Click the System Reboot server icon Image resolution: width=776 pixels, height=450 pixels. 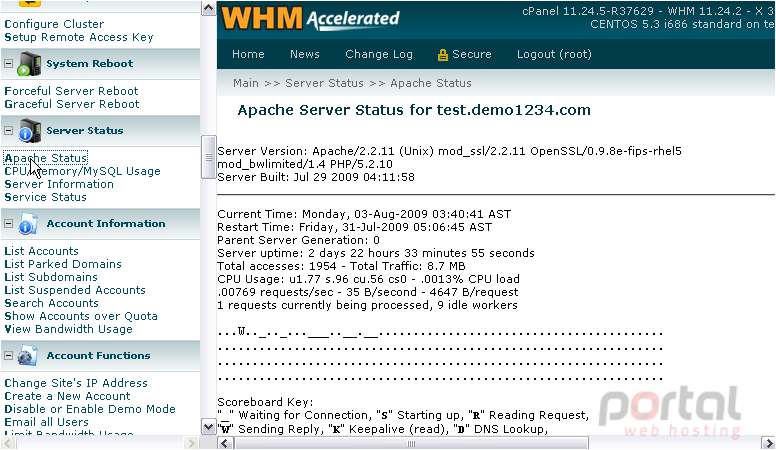(29, 64)
